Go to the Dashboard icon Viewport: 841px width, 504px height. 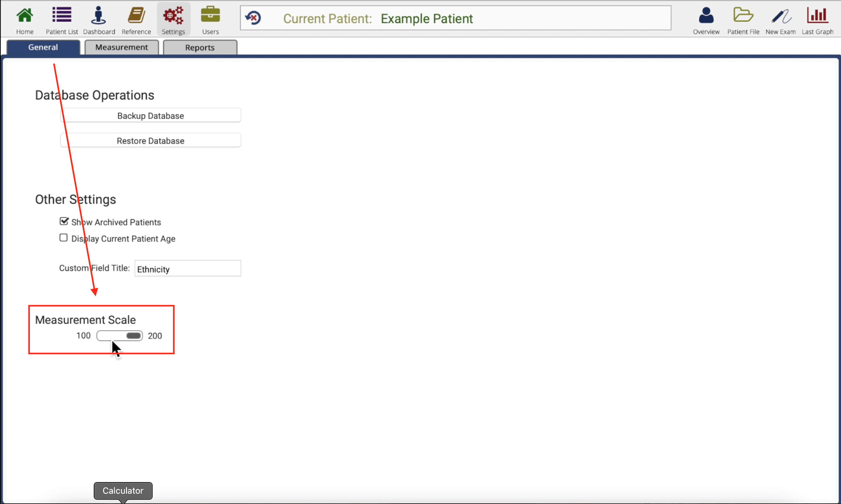[98, 16]
